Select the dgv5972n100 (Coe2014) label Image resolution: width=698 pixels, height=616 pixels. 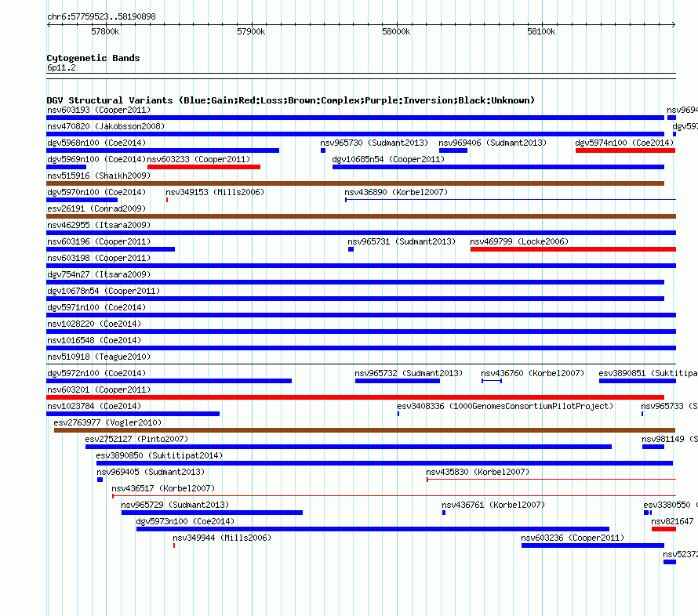[96, 373]
